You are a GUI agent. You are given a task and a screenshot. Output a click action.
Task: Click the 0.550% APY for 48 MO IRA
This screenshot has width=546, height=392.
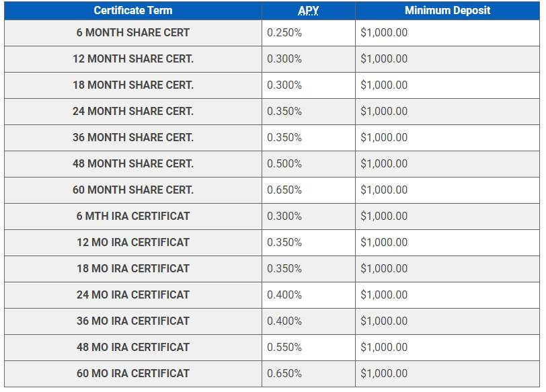point(284,347)
